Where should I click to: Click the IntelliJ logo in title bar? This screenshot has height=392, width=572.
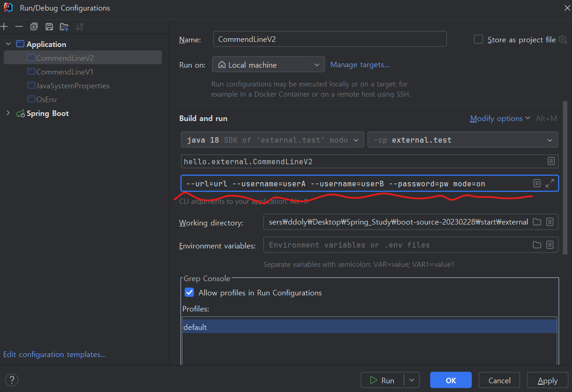(x=8, y=7)
